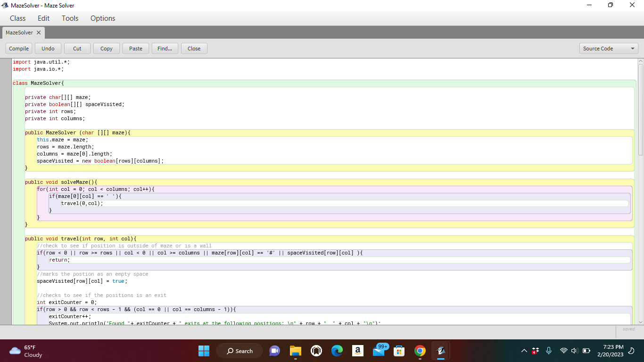Click the 'return;' statement line
The width and height of the screenshot is (644, 362).
tap(59, 260)
